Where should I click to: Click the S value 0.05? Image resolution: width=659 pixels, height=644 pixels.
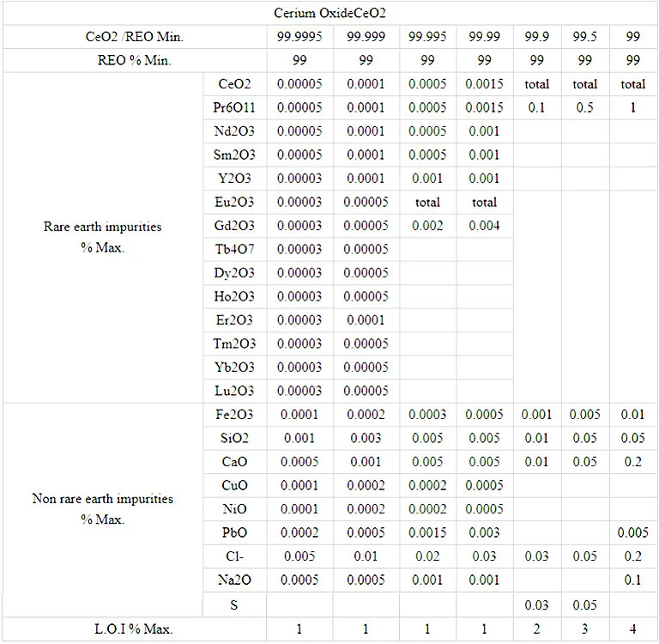coord(584,605)
